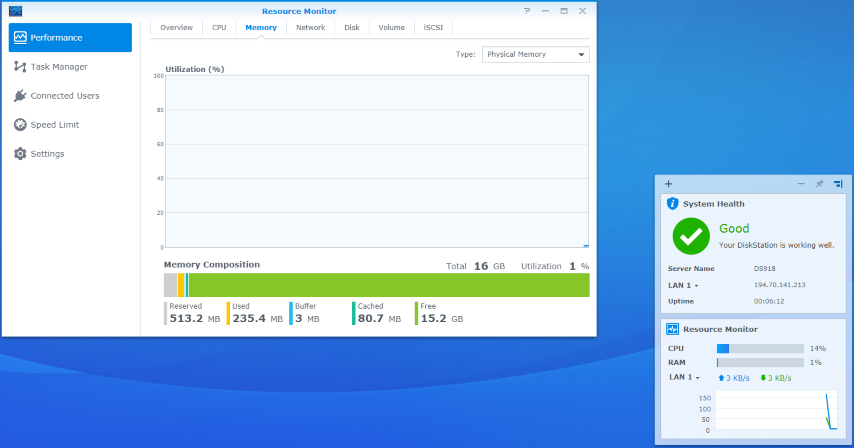Screen dimensions: 854x448
Task: Switch to the Overview tab
Action: pyautogui.click(x=176, y=28)
